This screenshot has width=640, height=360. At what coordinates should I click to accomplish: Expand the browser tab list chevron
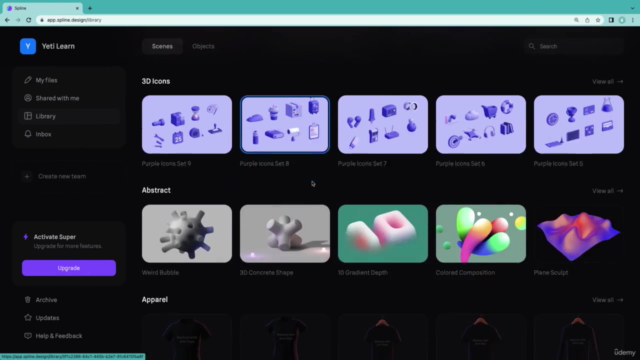633,8
